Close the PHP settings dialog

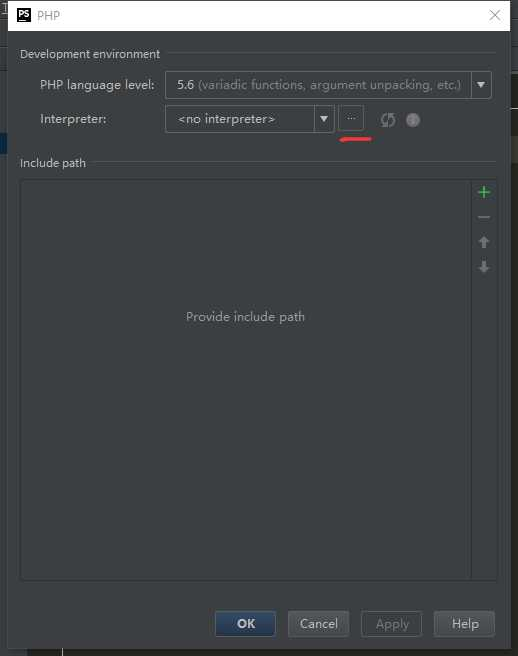(495, 15)
